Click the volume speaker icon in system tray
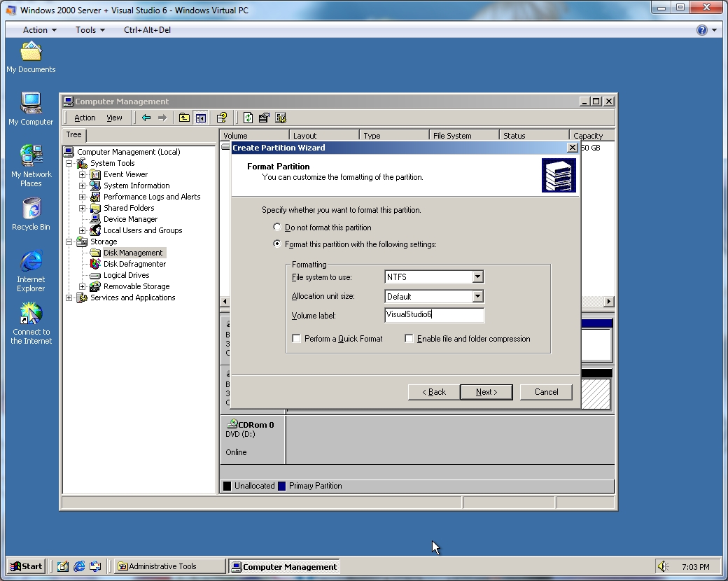The width and height of the screenshot is (728, 581). (x=662, y=566)
